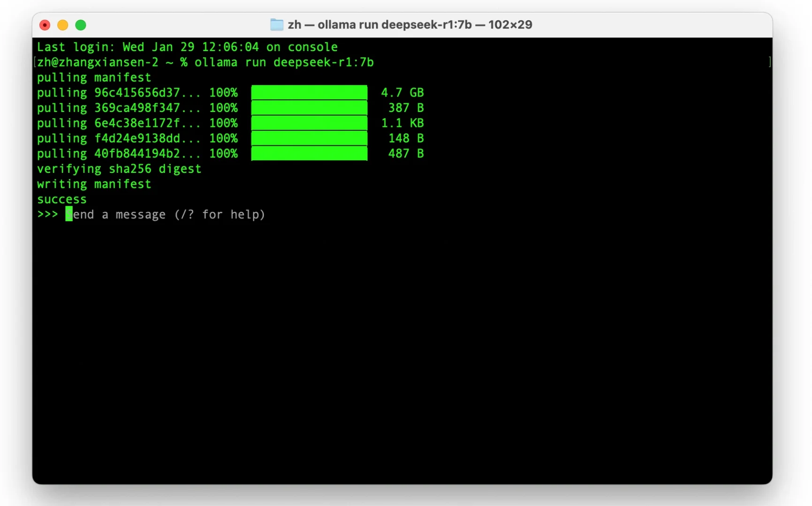This screenshot has width=812, height=506.
Task: Click the 'zh@zhangxiansen-2' shell prompt text
Action: tap(98, 62)
